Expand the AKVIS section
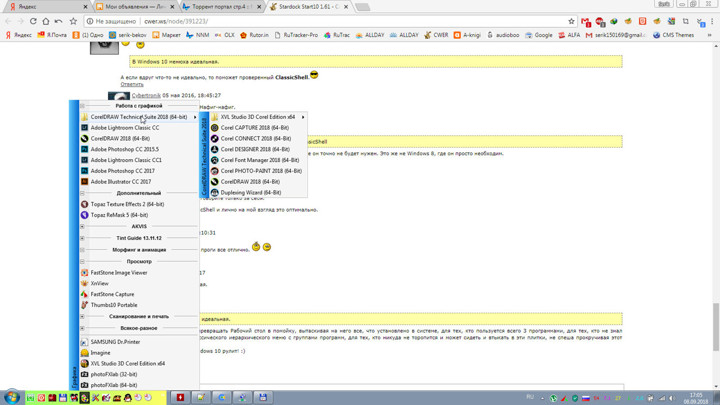Image resolution: width=720 pixels, height=405 pixels. click(83, 226)
